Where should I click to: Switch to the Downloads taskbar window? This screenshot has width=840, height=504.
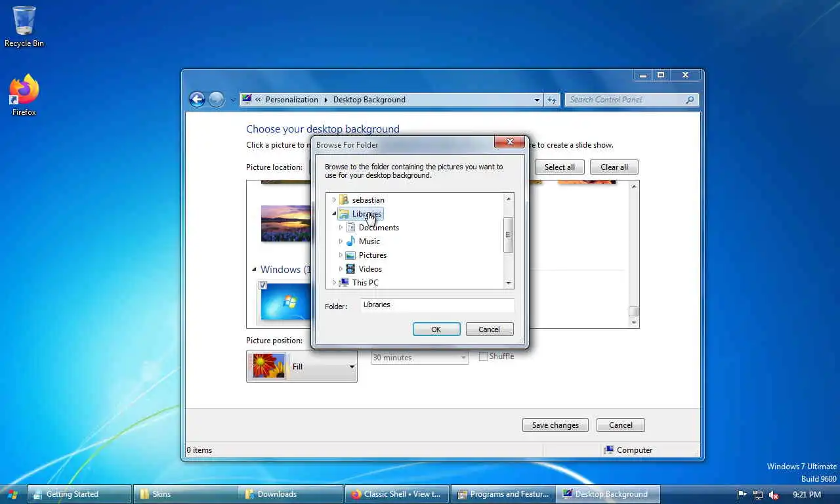tap(291, 494)
